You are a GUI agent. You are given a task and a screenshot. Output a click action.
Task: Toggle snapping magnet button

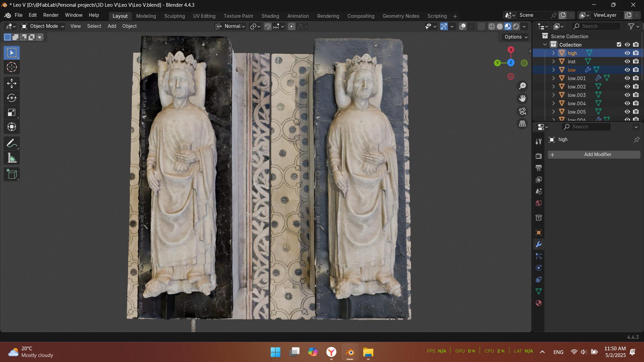267,26
